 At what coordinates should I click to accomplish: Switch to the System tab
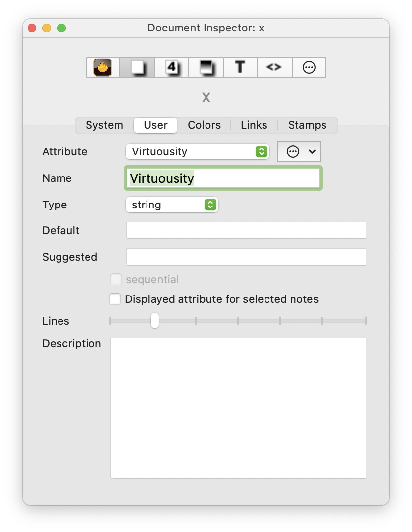click(104, 125)
